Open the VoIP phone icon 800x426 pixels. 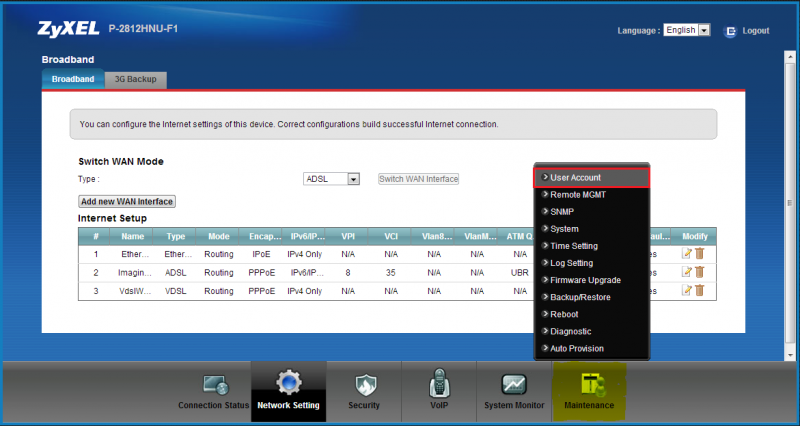pyautogui.click(x=439, y=383)
